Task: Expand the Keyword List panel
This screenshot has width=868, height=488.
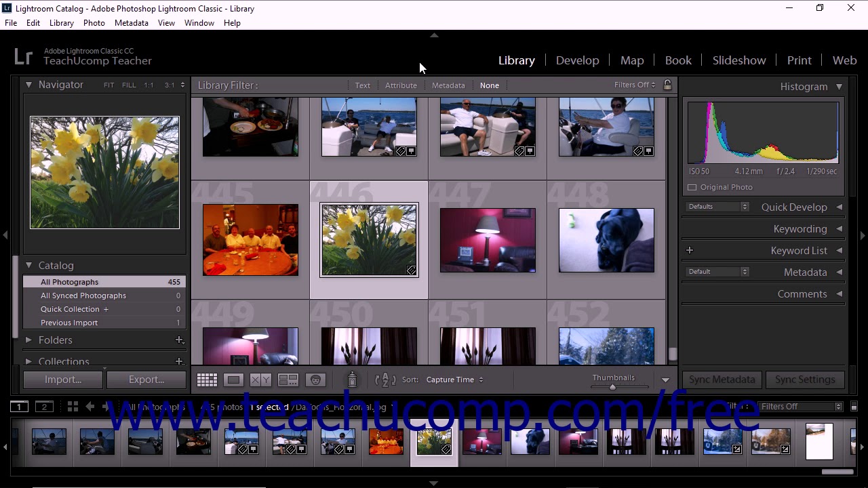Action: (x=839, y=251)
